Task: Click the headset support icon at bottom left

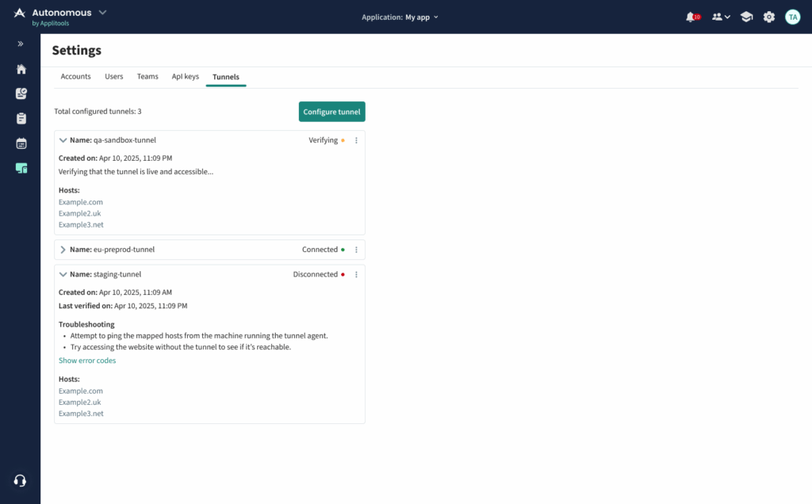Action: pos(21,480)
